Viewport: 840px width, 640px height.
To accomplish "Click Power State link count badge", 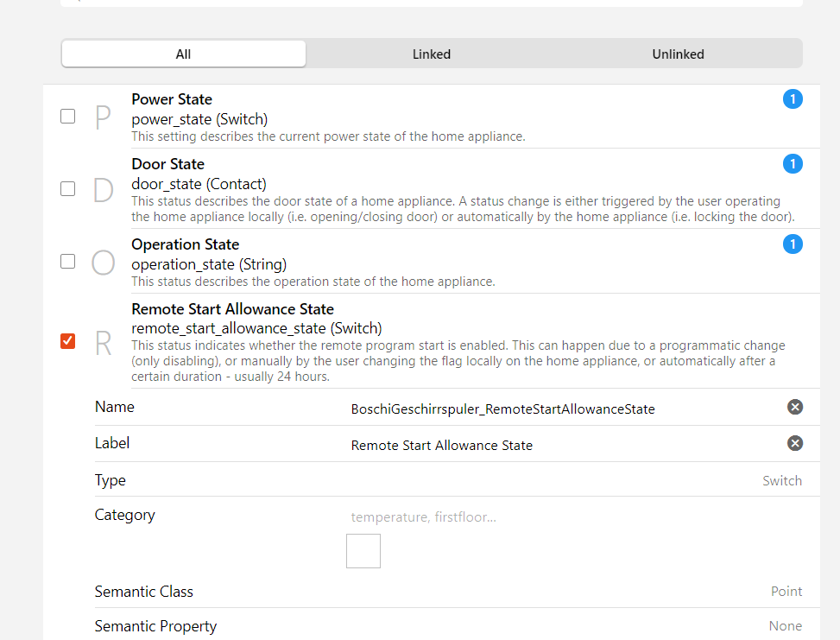I will (793, 99).
